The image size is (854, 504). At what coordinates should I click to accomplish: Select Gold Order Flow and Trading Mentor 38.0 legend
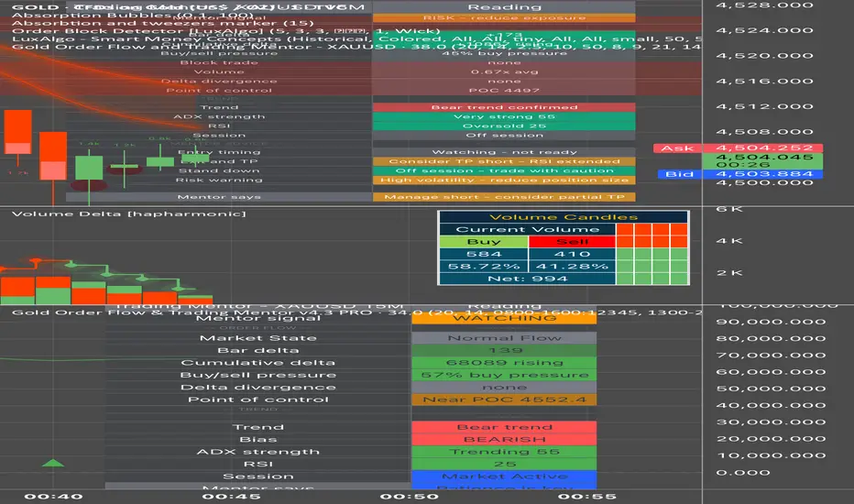(x=356, y=47)
